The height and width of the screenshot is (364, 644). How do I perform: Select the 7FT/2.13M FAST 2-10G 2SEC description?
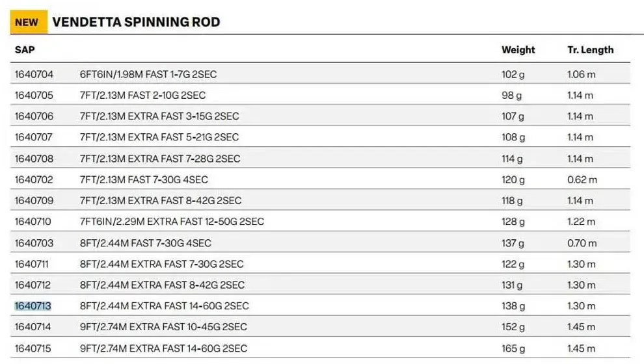pyautogui.click(x=142, y=95)
